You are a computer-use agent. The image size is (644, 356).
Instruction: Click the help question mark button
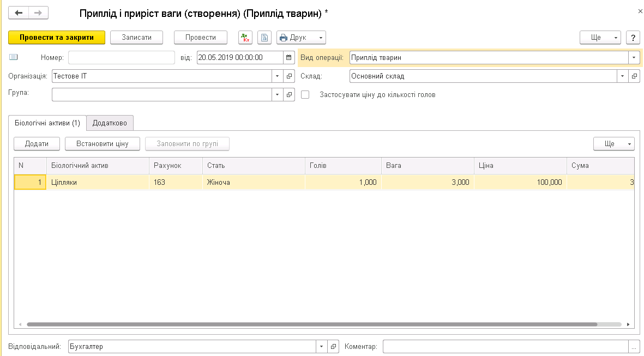(633, 38)
